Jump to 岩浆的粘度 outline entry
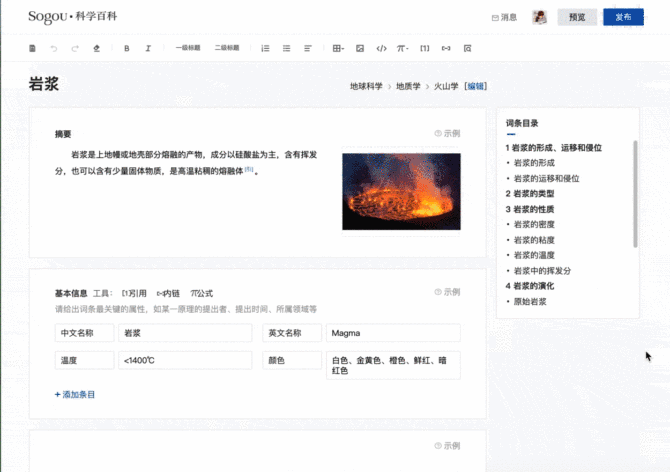Image resolution: width=670 pixels, height=472 pixels. pos(533,240)
